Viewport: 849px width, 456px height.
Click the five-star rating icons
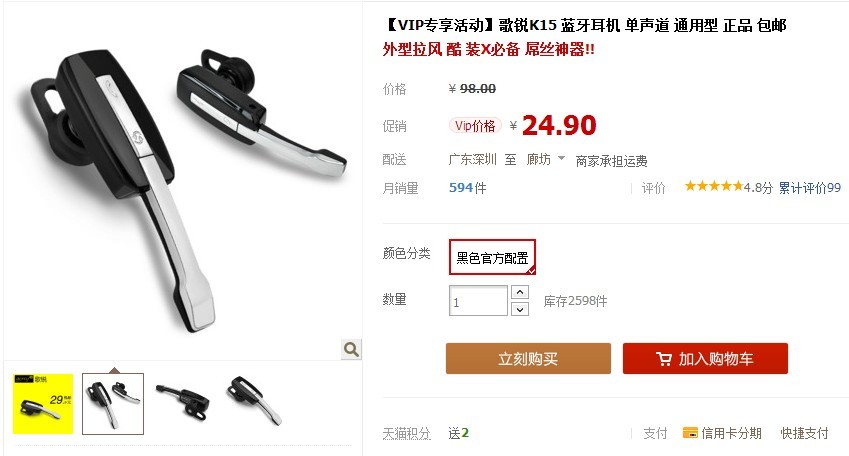[714, 187]
